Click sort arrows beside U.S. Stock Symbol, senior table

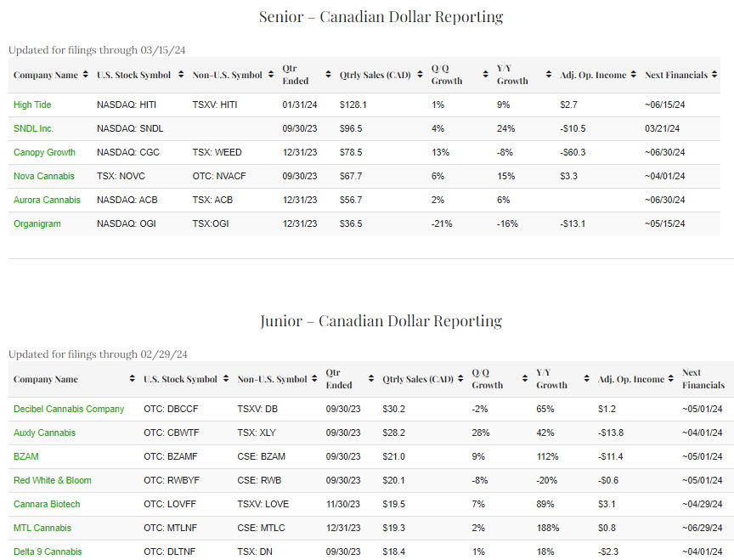pyautogui.click(x=181, y=75)
